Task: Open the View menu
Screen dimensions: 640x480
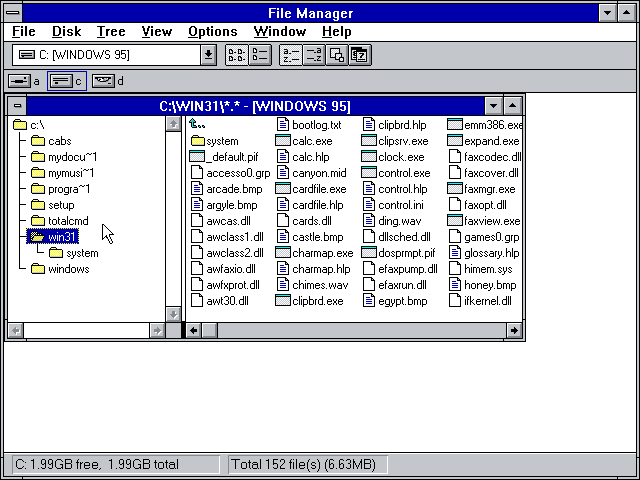Action: coord(157,31)
